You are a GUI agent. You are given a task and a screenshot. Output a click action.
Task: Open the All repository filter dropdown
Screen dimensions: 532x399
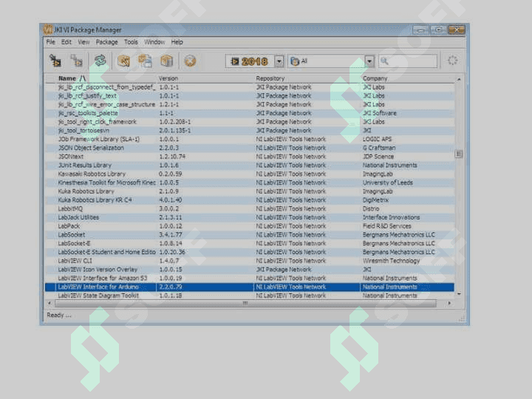point(369,61)
